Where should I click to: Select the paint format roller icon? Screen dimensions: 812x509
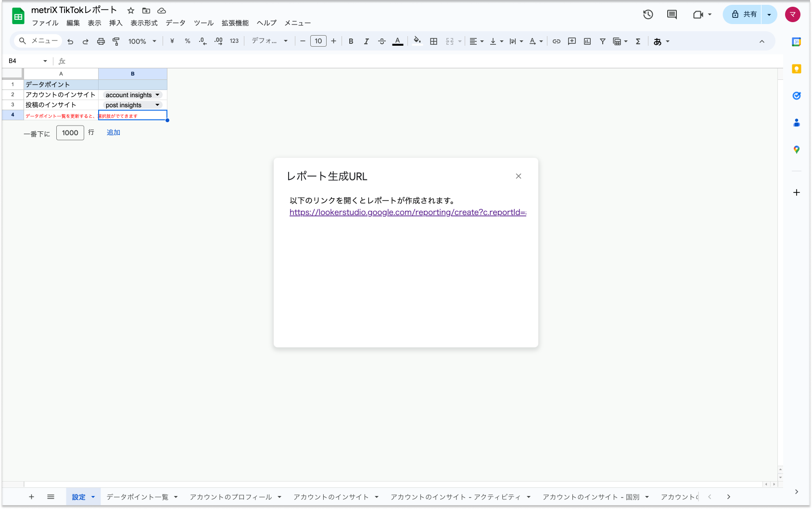click(116, 41)
